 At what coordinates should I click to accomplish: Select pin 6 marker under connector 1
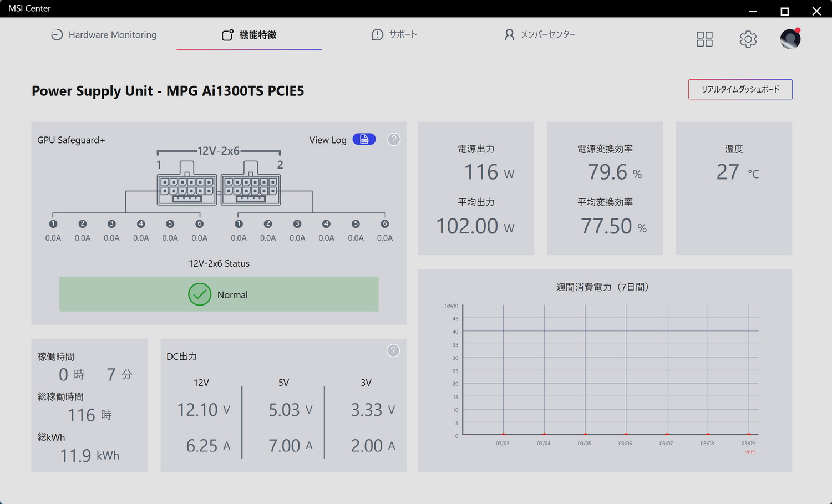pos(200,224)
